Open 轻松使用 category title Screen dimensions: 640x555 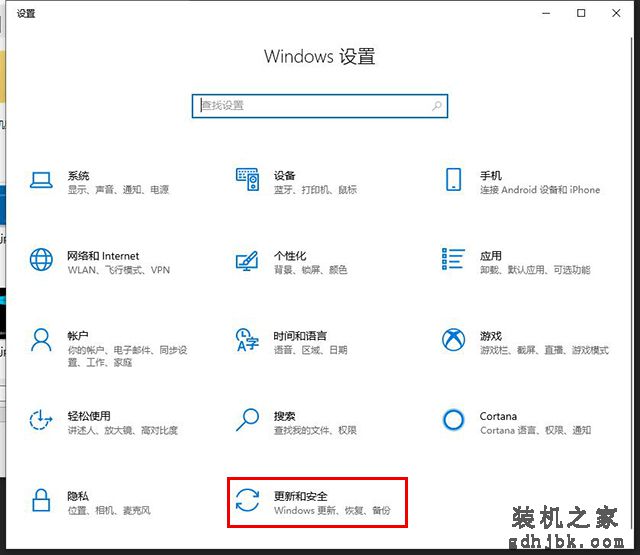pos(89,416)
